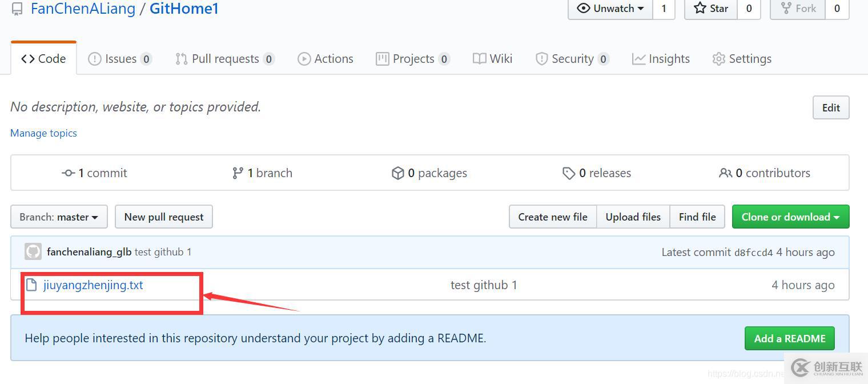Open the d8fccd4 commit hash
This screenshot has width=868, height=384.
pyautogui.click(x=753, y=253)
